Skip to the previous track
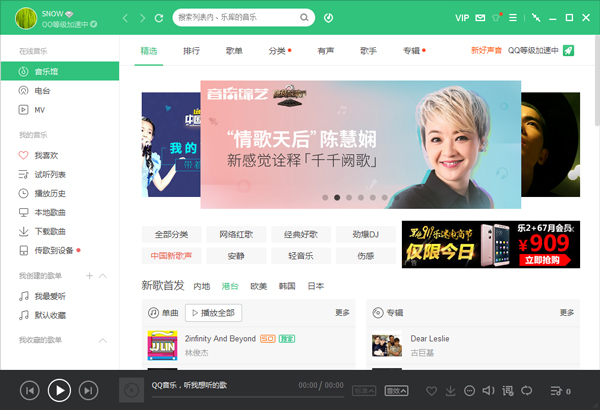Viewport: 600px width, 410px height. (29, 390)
